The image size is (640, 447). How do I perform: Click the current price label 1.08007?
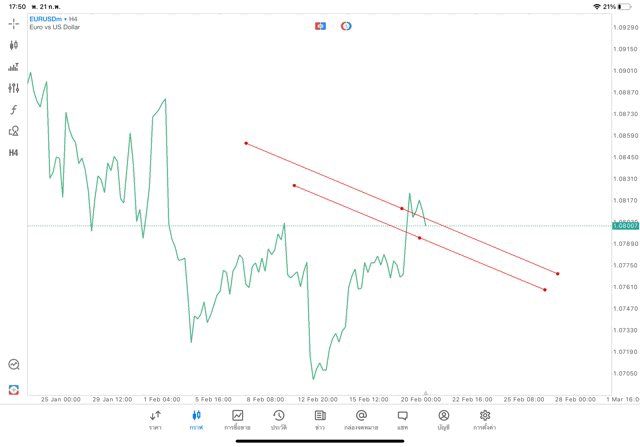click(x=625, y=226)
